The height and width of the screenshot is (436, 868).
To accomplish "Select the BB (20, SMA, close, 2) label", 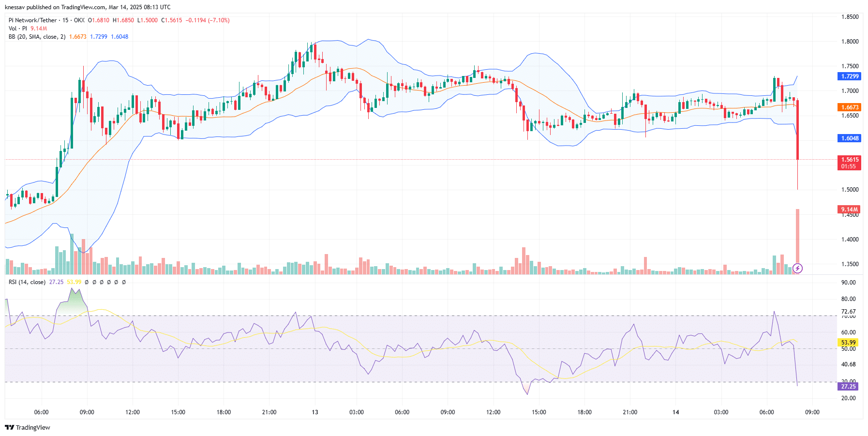I will [37, 37].
